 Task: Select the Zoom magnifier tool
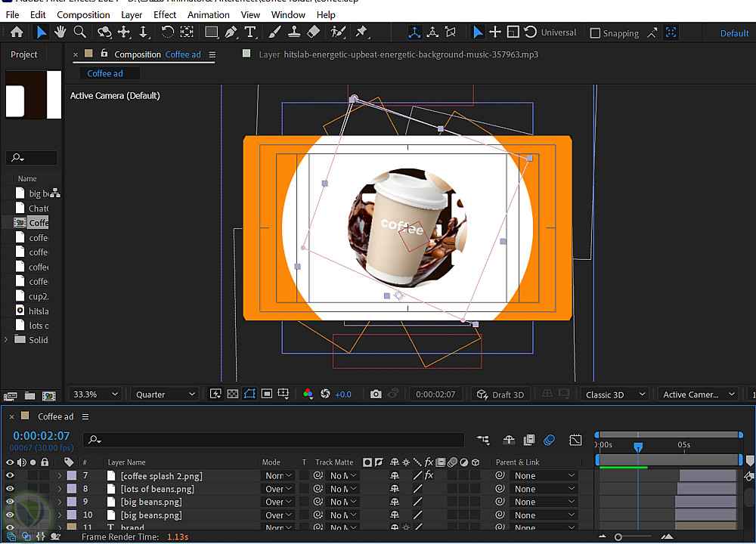(79, 32)
